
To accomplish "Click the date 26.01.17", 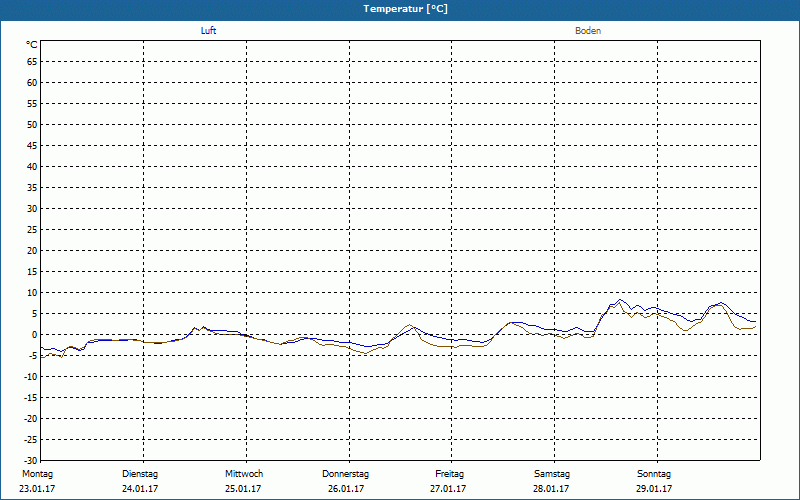I will (346, 489).
